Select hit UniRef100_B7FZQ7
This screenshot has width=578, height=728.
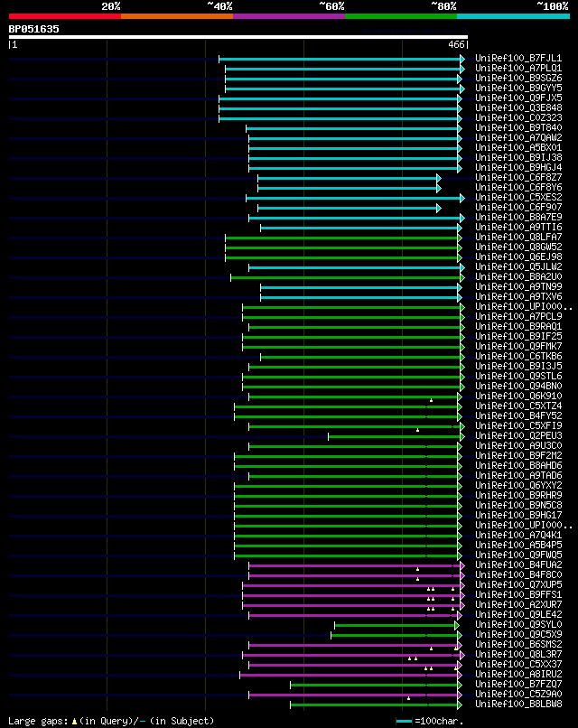click(x=518, y=685)
